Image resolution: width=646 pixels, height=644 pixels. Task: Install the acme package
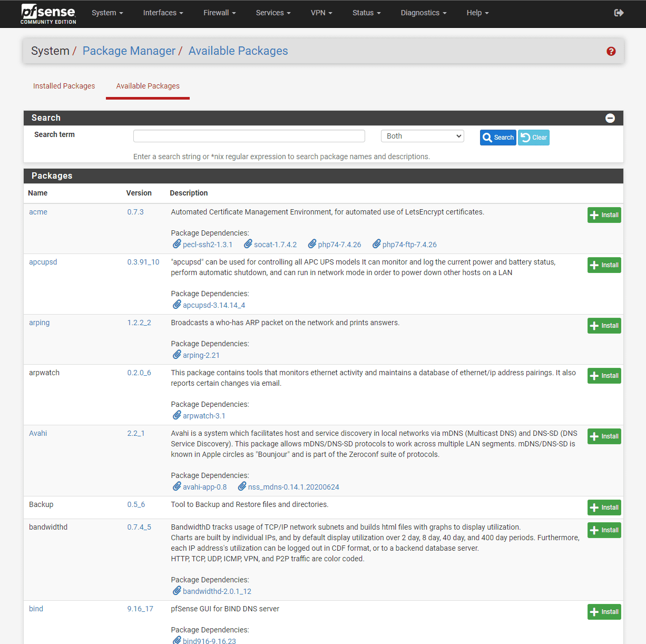[x=604, y=215]
